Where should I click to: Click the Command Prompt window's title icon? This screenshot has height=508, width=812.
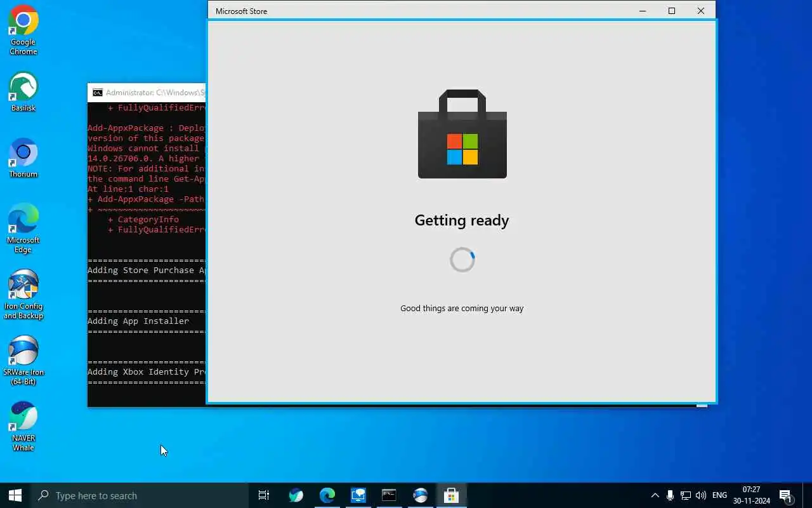click(97, 93)
